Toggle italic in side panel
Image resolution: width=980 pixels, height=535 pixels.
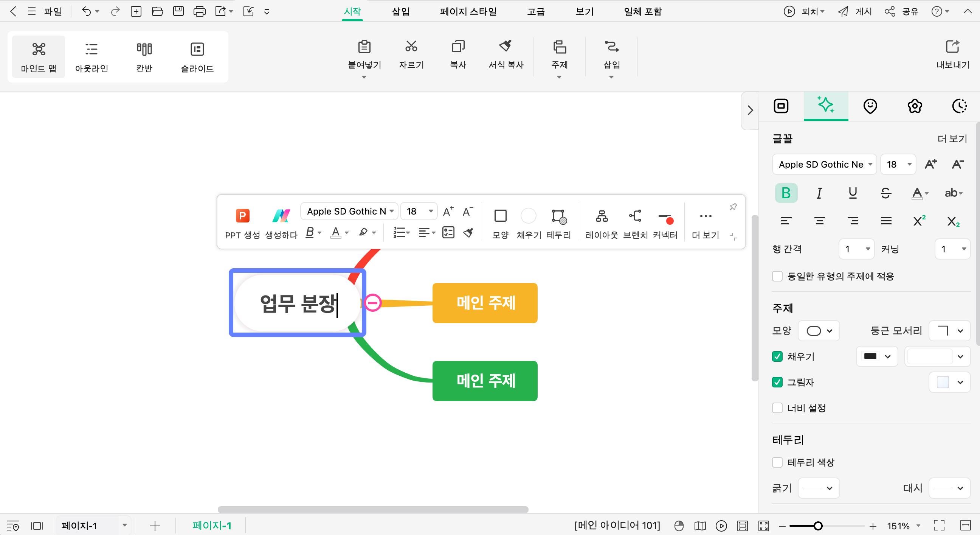point(819,193)
